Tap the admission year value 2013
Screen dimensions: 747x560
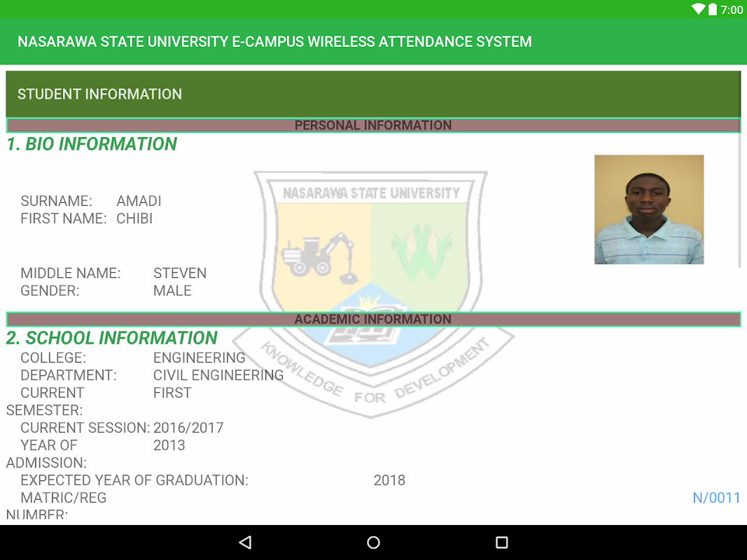coord(169,445)
